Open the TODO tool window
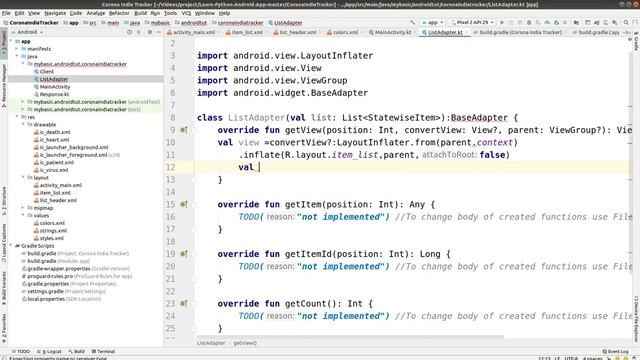The image size is (640, 360). [x=21, y=351]
